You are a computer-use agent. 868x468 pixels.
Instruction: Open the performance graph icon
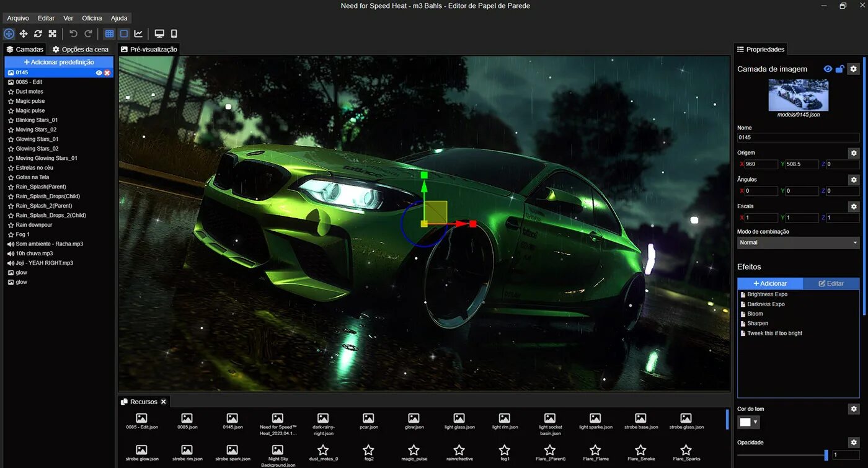click(138, 33)
